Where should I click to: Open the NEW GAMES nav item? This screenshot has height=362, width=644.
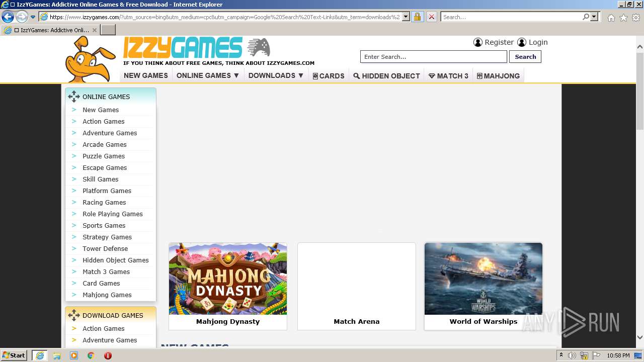pyautogui.click(x=146, y=75)
